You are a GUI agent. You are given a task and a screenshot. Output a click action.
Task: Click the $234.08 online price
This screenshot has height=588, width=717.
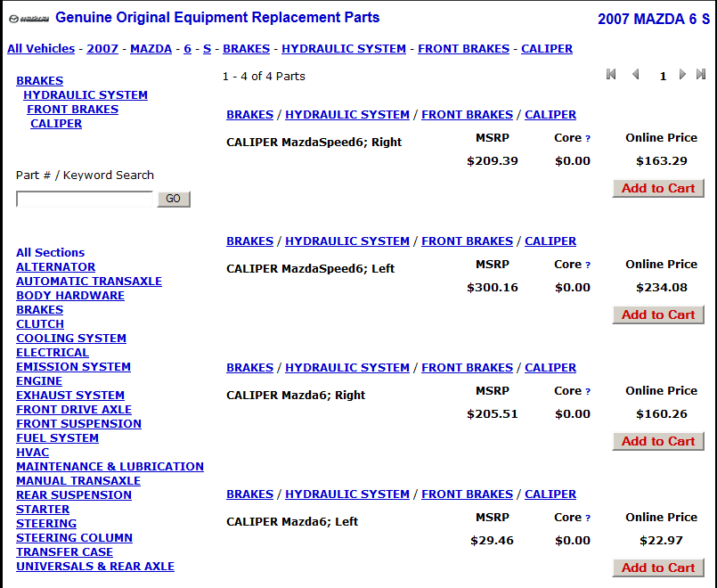(662, 288)
